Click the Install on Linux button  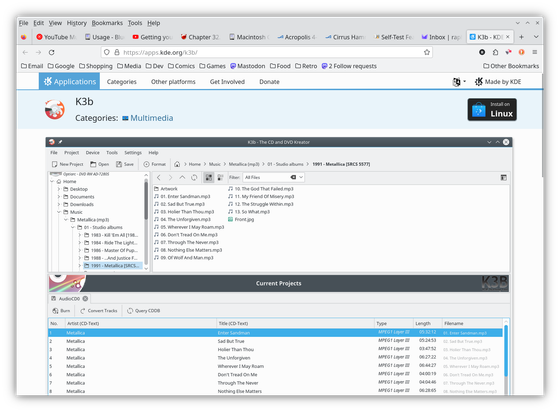coord(492,110)
